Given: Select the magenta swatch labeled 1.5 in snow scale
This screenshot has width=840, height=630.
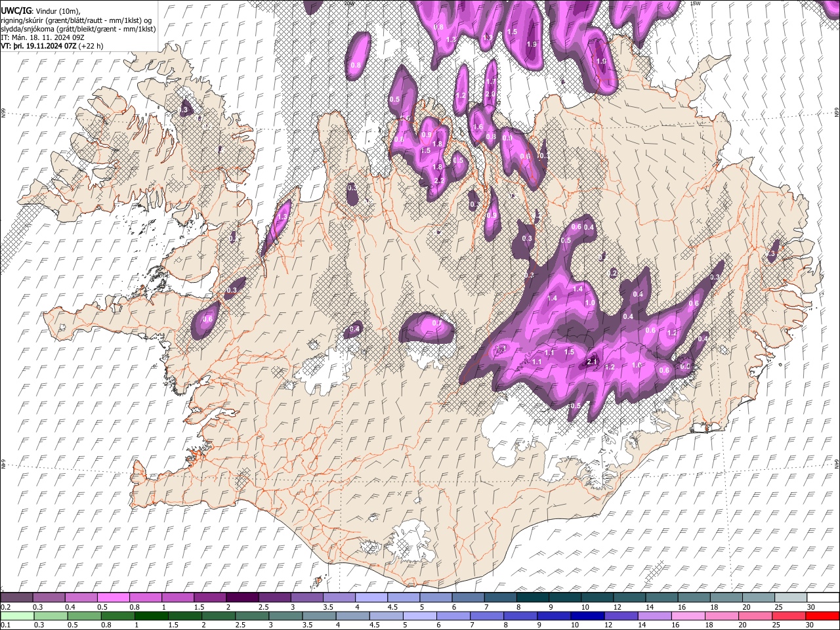Looking at the screenshot, I should pyautogui.click(x=210, y=598).
